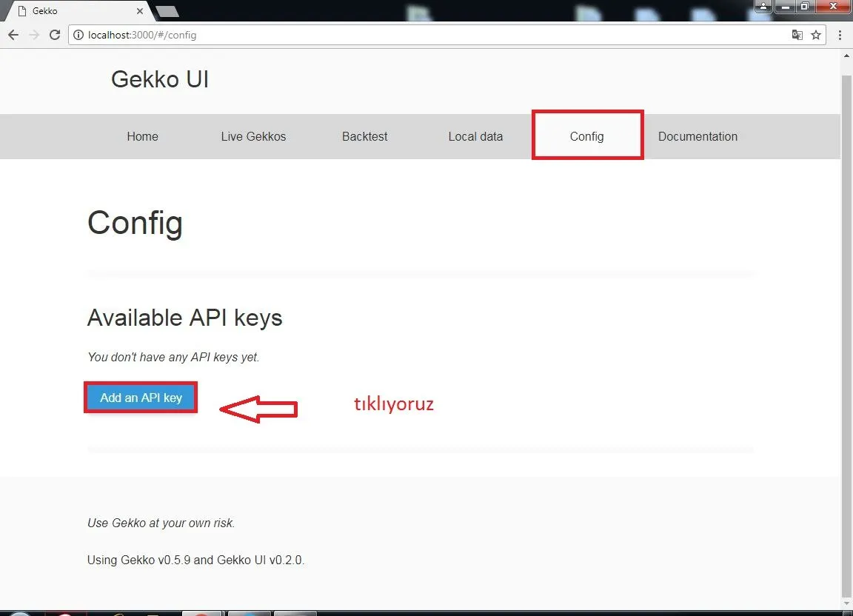Click the Chrome user profile icon
The image size is (853, 616).
click(x=763, y=6)
